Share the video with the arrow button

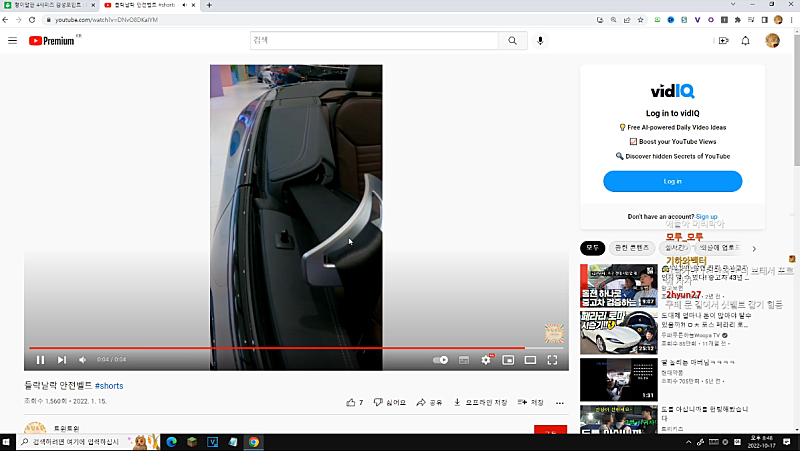pos(429,403)
